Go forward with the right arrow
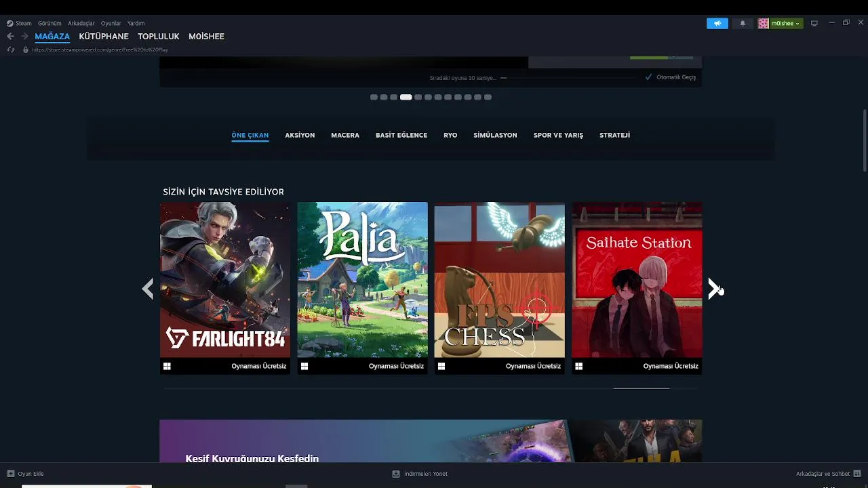The image size is (868, 488). tap(24, 37)
